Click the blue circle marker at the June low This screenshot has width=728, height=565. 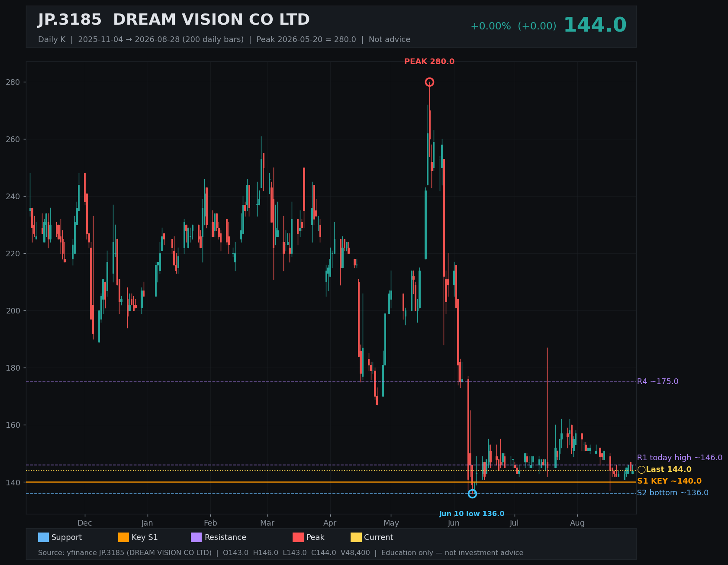tap(472, 494)
